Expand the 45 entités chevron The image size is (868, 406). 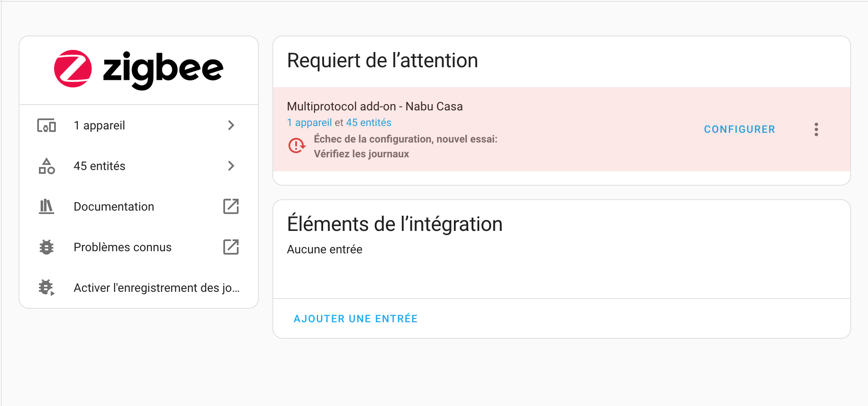click(231, 166)
